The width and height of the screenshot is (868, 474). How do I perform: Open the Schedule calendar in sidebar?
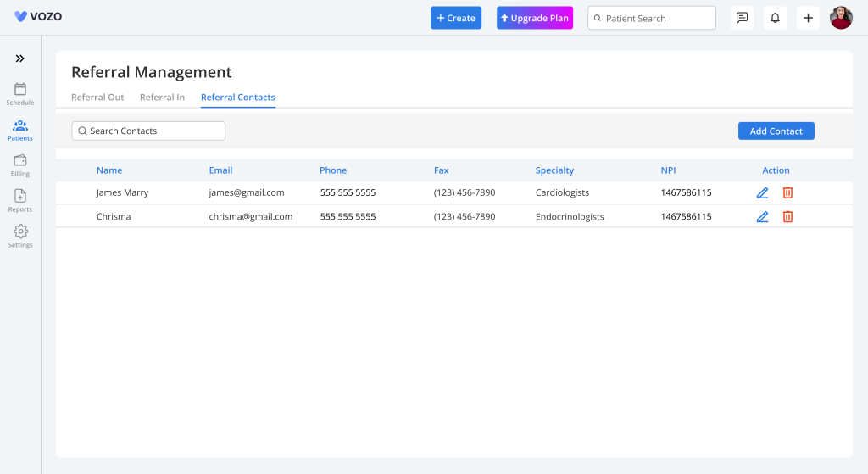click(x=20, y=93)
